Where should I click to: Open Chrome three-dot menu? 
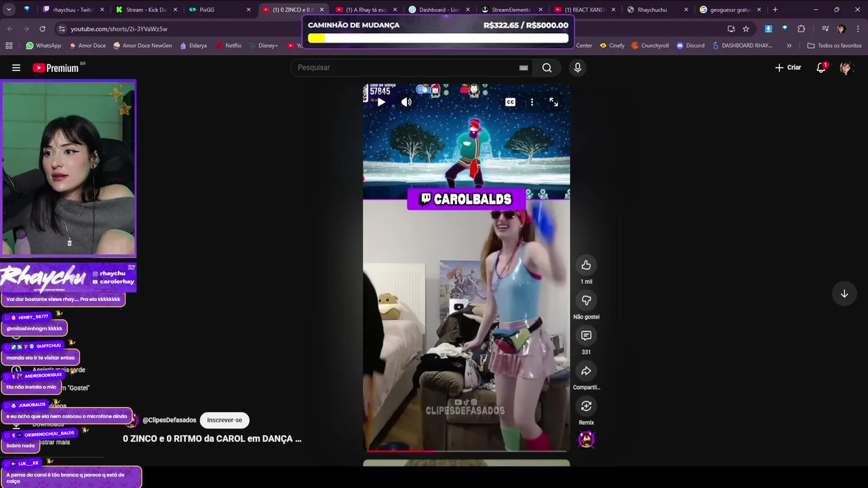858,29
